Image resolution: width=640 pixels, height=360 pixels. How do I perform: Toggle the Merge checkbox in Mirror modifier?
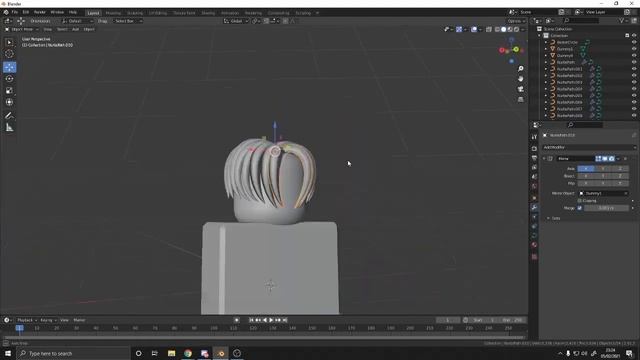click(x=580, y=208)
